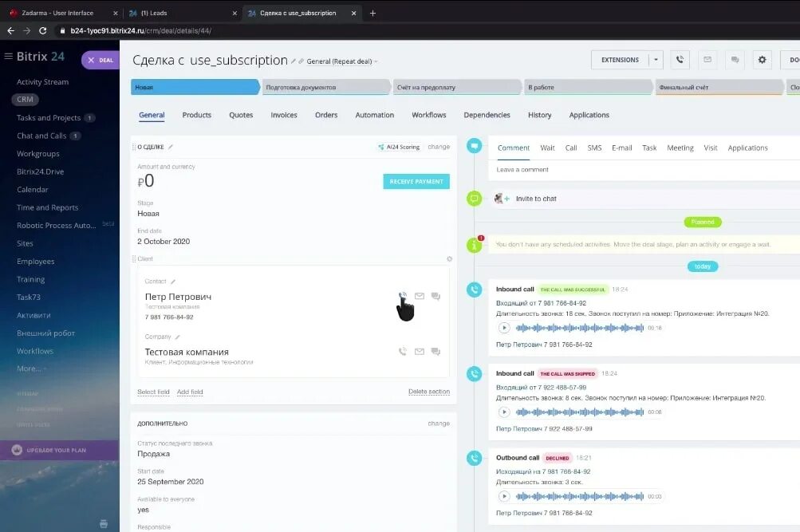The height and width of the screenshot is (532, 800).
Task: Call Тестовая компания via phone icon
Action: click(x=403, y=352)
